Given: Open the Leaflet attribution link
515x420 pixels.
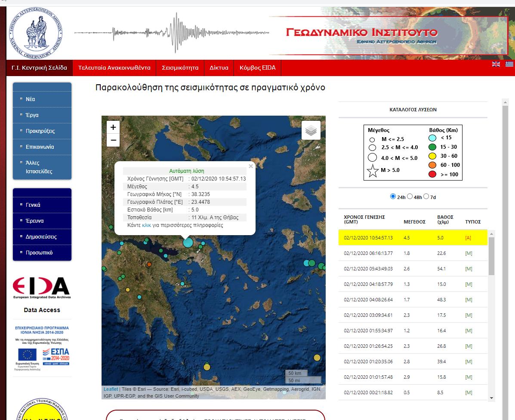Looking at the screenshot, I should point(111,389).
